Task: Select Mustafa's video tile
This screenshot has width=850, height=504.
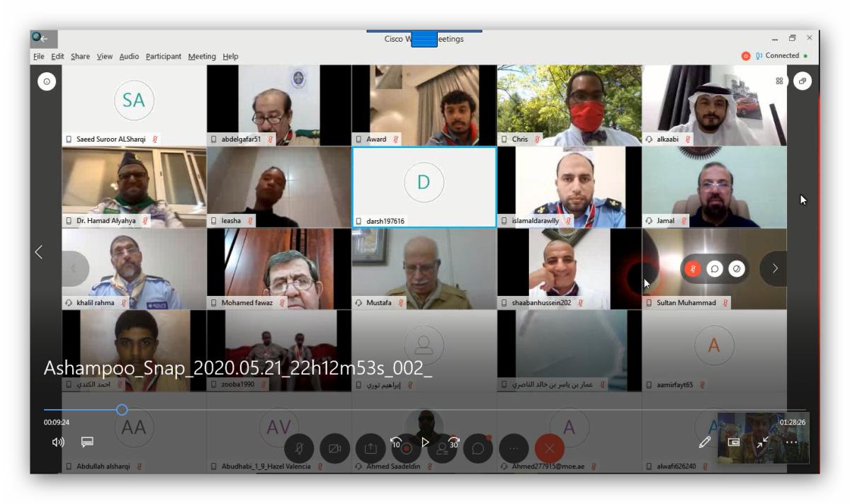Action: [x=424, y=268]
